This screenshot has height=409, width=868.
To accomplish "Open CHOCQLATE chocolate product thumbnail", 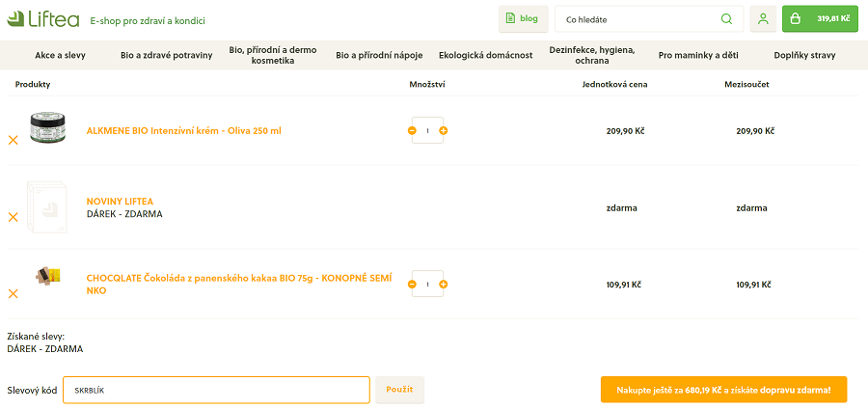I will (x=49, y=276).
